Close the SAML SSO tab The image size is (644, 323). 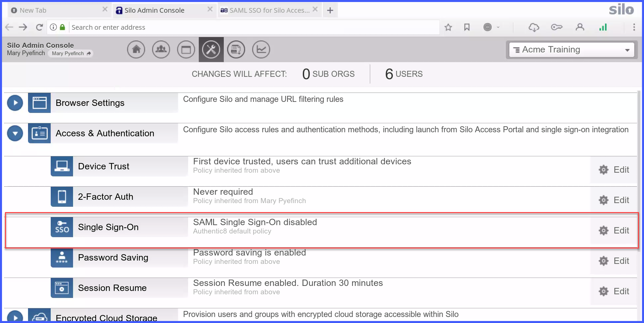(315, 9)
